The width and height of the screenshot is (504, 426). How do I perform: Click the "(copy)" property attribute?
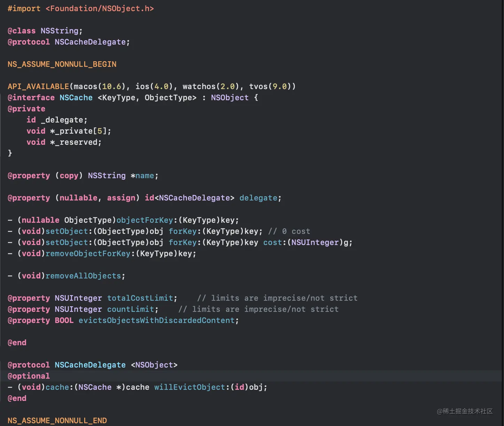(69, 175)
